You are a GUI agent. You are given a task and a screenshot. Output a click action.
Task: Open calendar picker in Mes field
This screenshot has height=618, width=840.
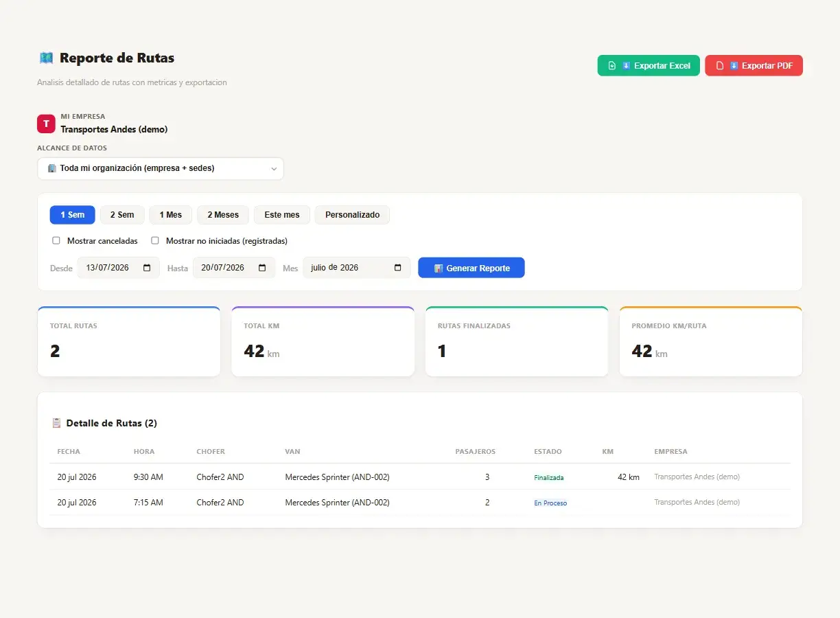pyautogui.click(x=398, y=268)
